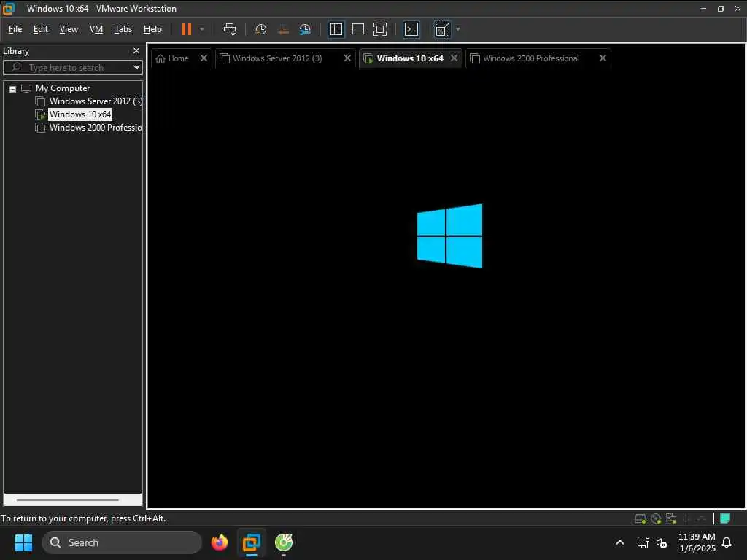Viewport: 747px width, 560px height.
Task: Switch to the Home tab
Action: (178, 58)
